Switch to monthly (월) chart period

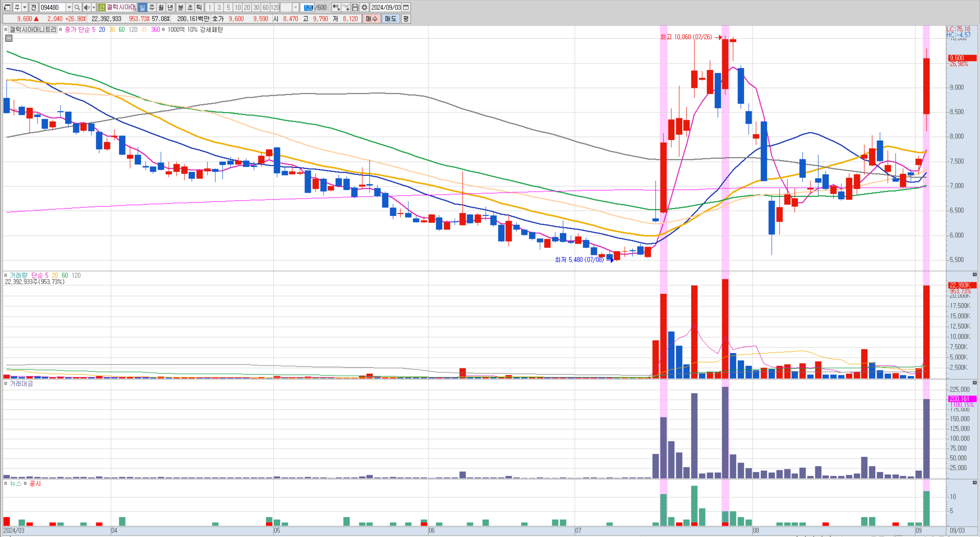pos(161,7)
